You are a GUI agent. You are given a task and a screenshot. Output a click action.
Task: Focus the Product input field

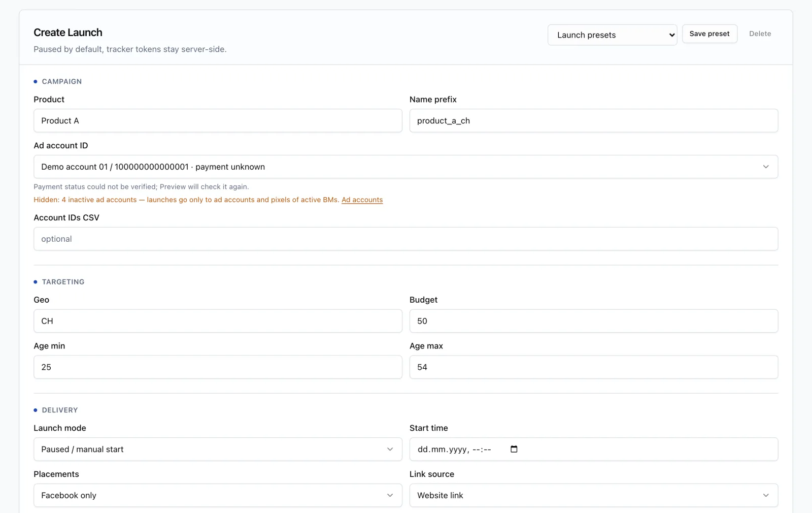[218, 121]
